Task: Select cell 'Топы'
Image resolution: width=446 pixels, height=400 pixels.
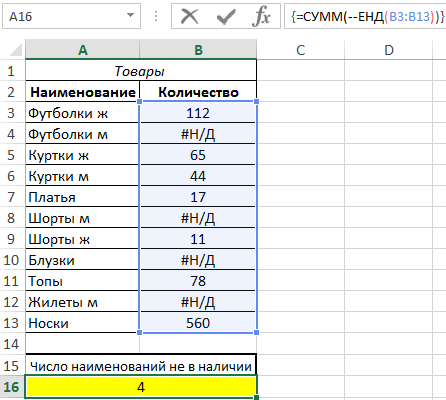Action: pyautogui.click(x=82, y=281)
